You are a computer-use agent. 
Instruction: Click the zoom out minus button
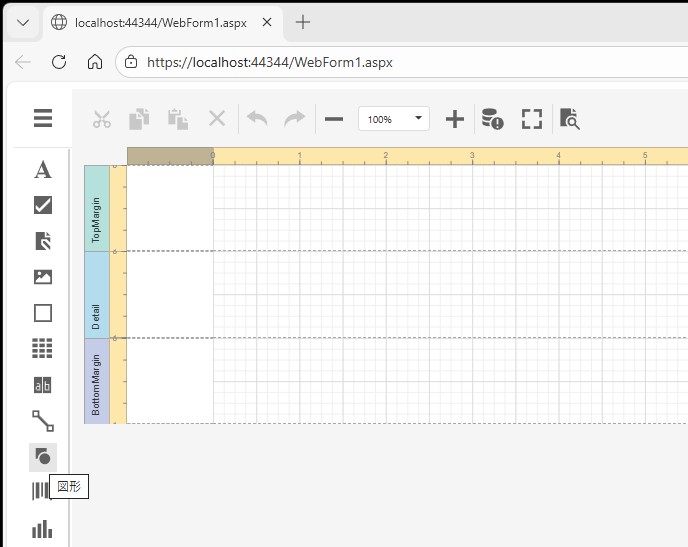click(x=334, y=119)
